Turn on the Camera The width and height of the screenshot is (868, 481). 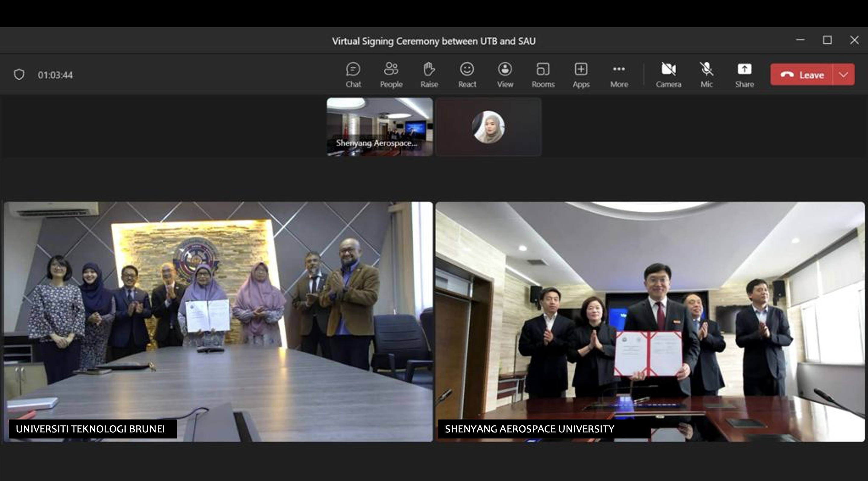pos(668,75)
